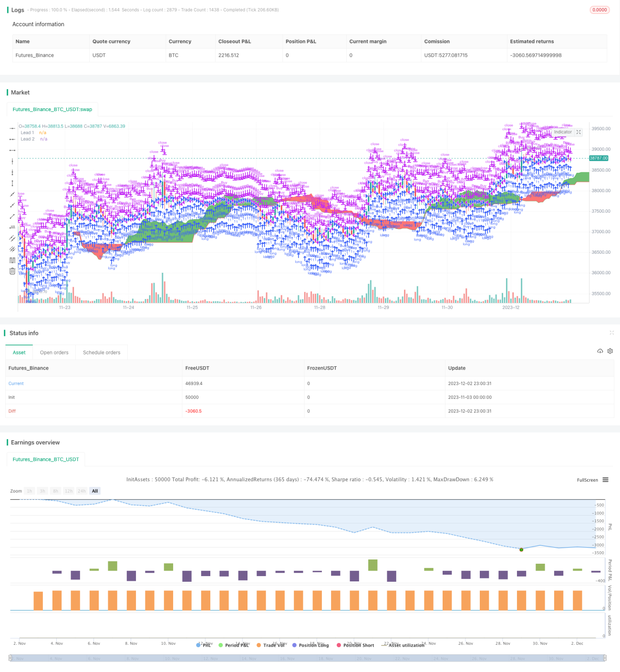Close the Indicator overlay with its X icon

579,132
